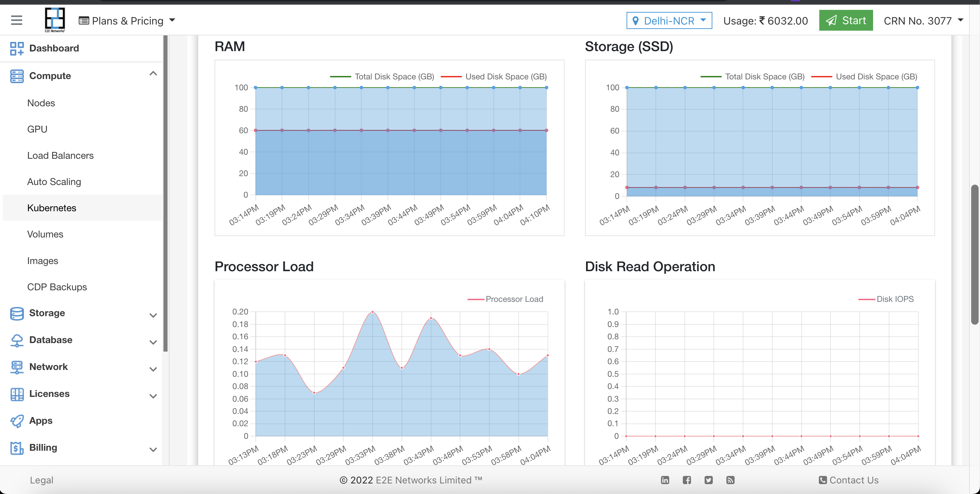980x494 pixels.
Task: Click the Processor Load peak at 03:33PM
Action: point(373,312)
